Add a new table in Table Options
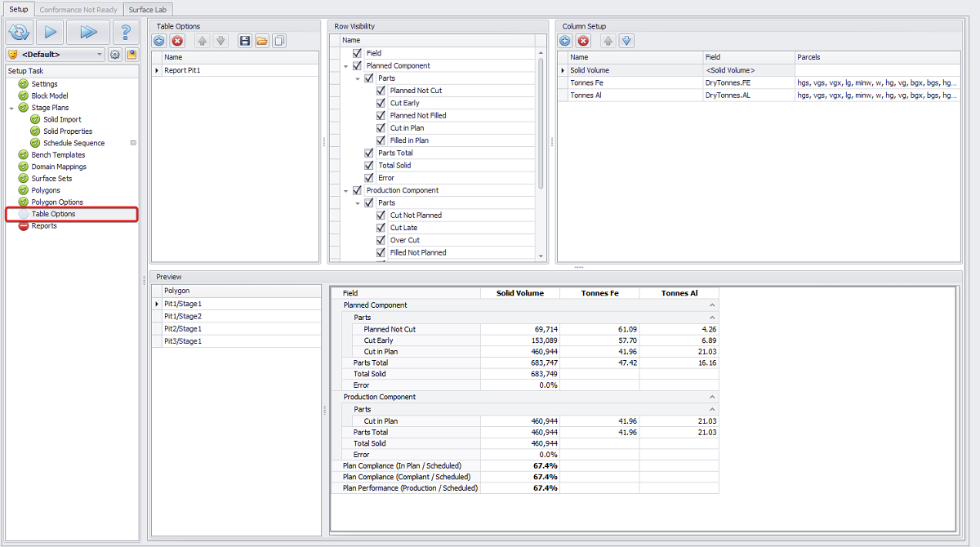Viewport: 980px width, 547px height. pos(159,41)
